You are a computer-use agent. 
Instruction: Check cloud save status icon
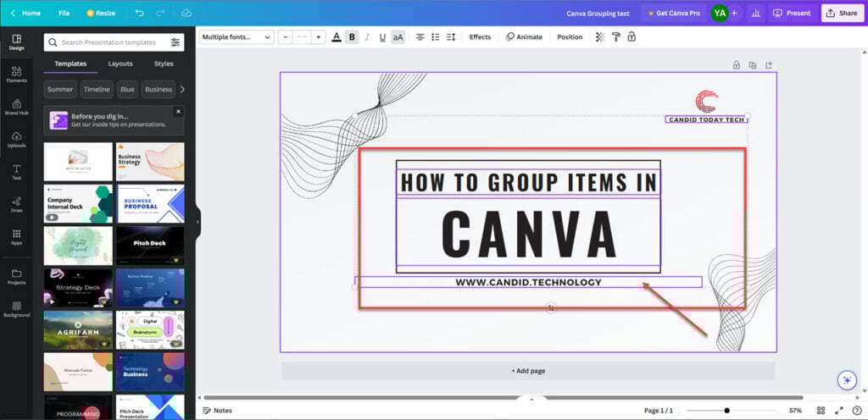point(186,13)
